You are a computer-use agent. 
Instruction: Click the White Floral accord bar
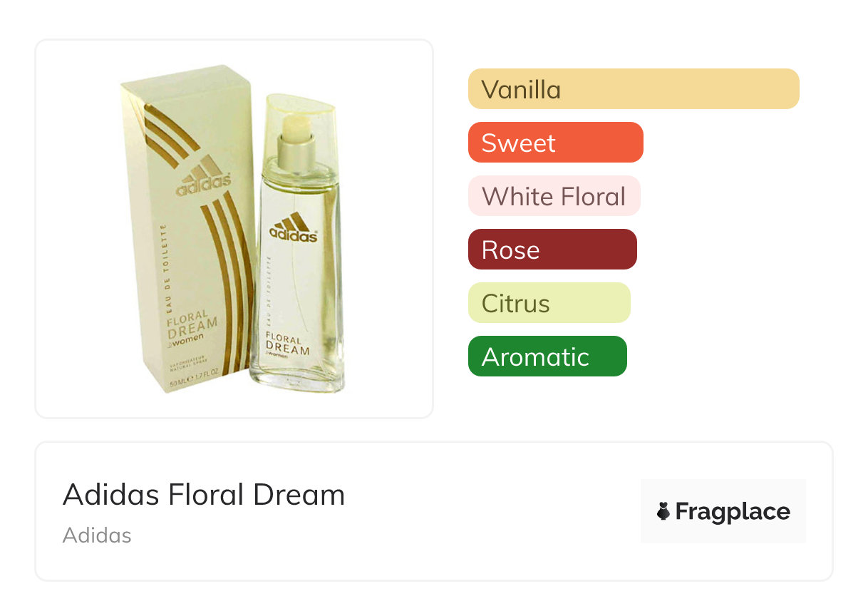[x=554, y=196]
